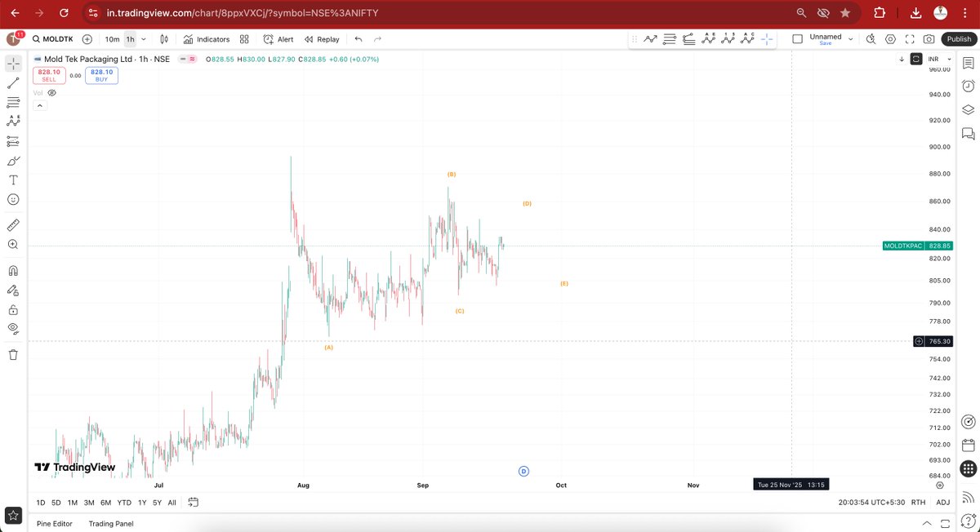Select the trend line drawing tool
Image resolution: width=980 pixels, height=532 pixels.
pyautogui.click(x=13, y=82)
